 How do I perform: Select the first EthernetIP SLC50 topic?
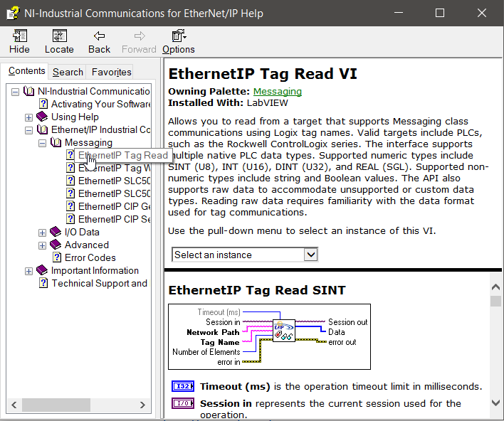[114, 181]
